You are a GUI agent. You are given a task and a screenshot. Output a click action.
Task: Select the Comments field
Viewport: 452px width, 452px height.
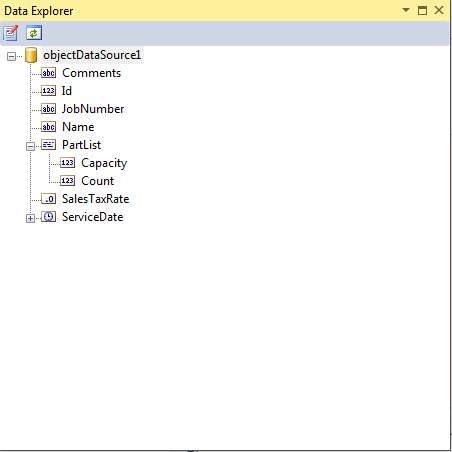coord(92,73)
